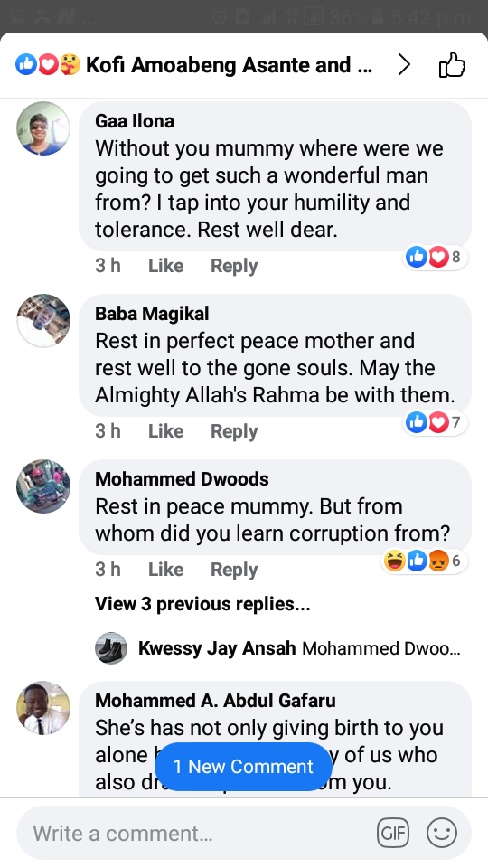Open Baba Magikal's profile picture
This screenshot has height=868, width=488.
point(43,321)
